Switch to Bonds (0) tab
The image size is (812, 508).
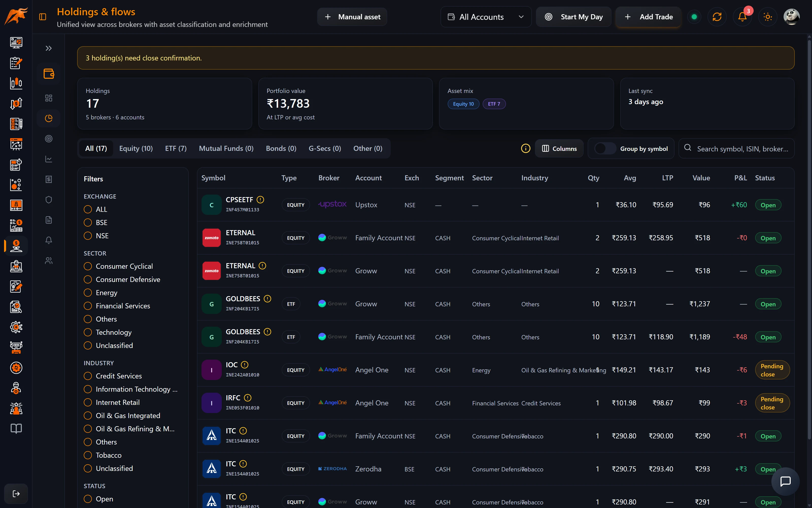tap(281, 149)
